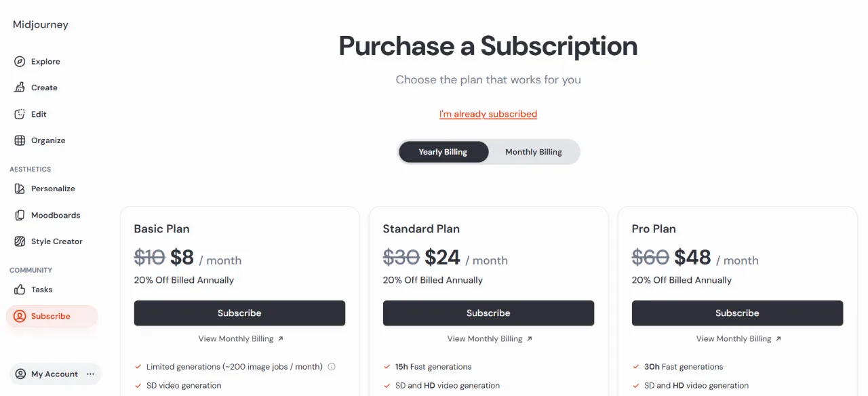Screen dimensions: 868x396
Task: Subscribe to the Pro Plan
Action: point(737,313)
